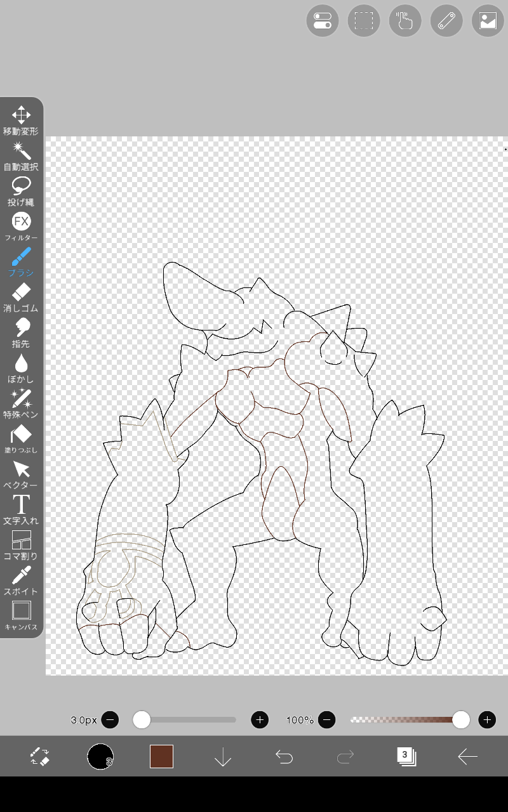Open the brown color swatch

pos(161,756)
